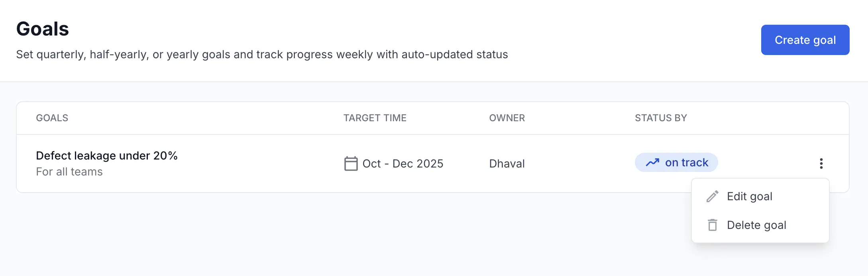The height and width of the screenshot is (276, 868).
Task: Click the pencil icon next to Edit goal
Action: [x=712, y=196]
